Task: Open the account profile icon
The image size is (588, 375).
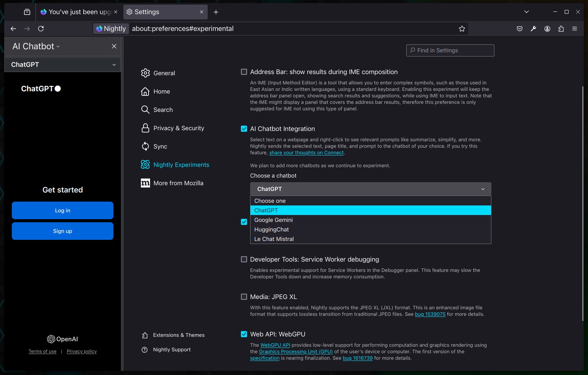Action: point(547,29)
